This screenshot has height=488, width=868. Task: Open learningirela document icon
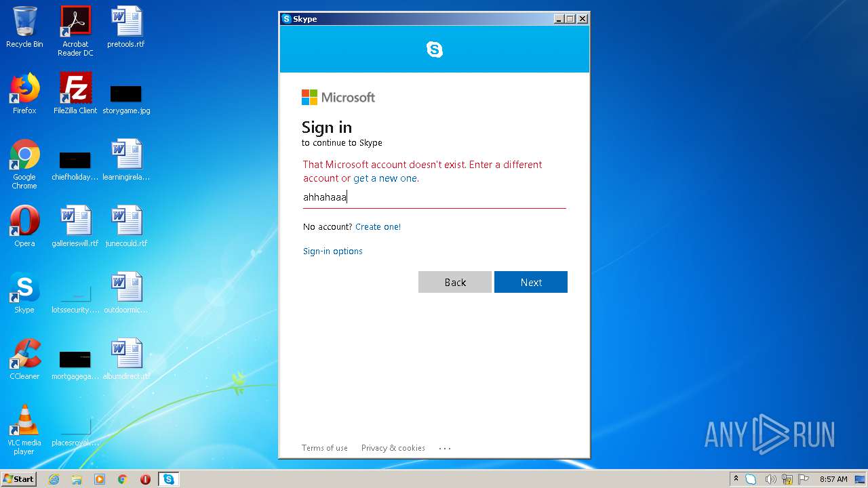pos(126,160)
